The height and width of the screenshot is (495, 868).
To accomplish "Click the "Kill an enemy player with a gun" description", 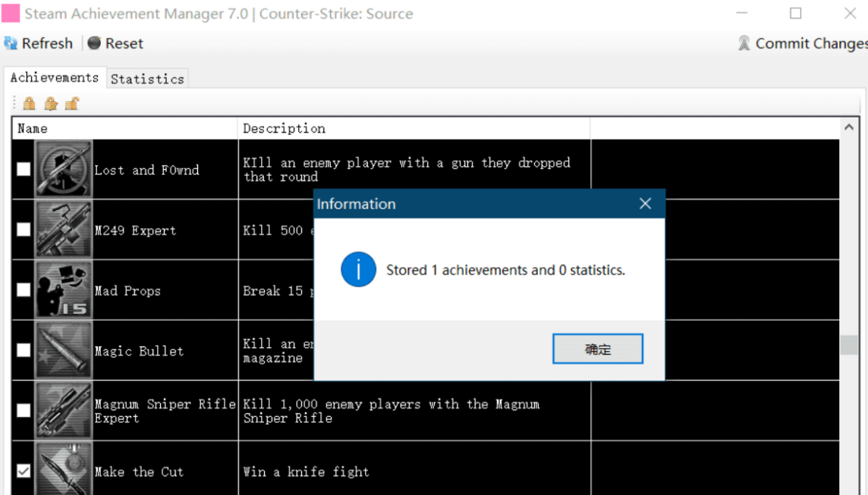I will (x=407, y=169).
